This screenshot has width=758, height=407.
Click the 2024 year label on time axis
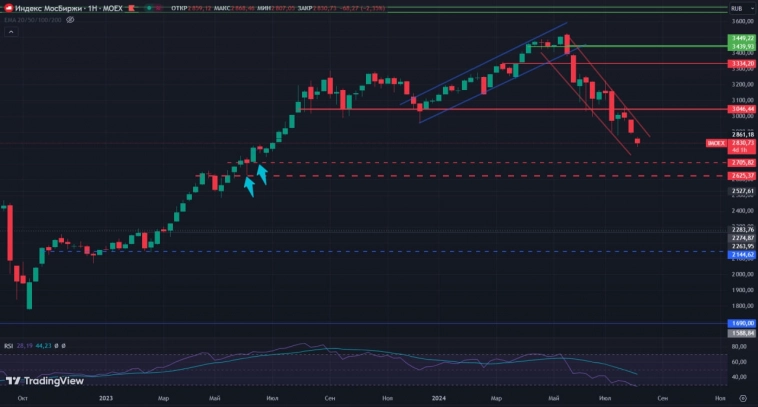click(438, 398)
